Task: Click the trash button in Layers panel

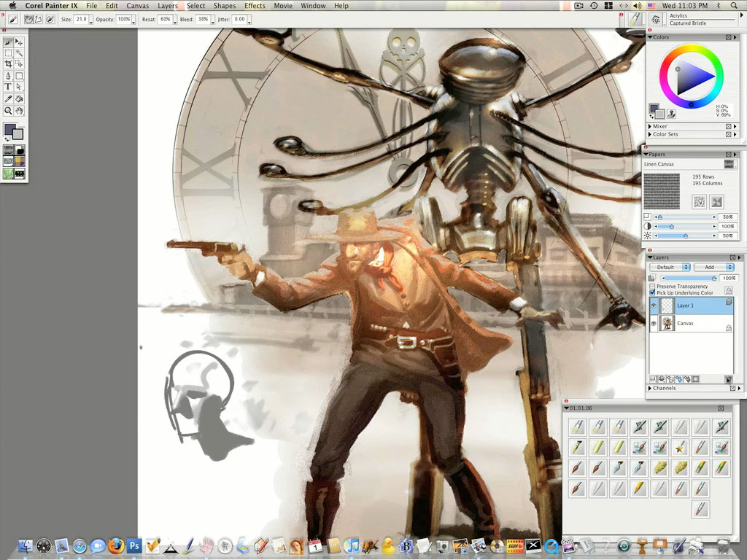Action: (728, 379)
